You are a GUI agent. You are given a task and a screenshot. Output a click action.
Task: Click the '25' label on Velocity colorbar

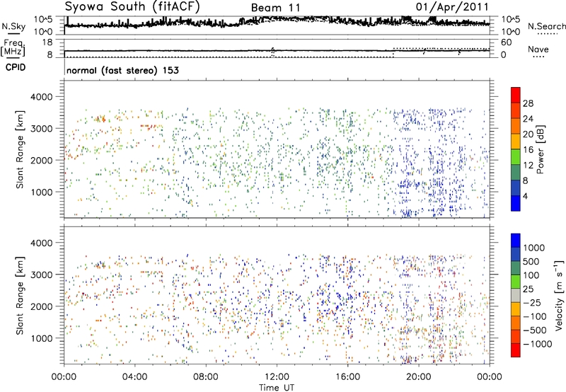coord(529,289)
